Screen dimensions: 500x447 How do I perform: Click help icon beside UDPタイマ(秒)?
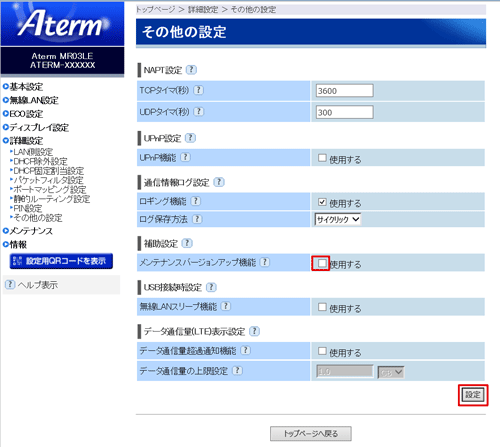[x=199, y=111]
